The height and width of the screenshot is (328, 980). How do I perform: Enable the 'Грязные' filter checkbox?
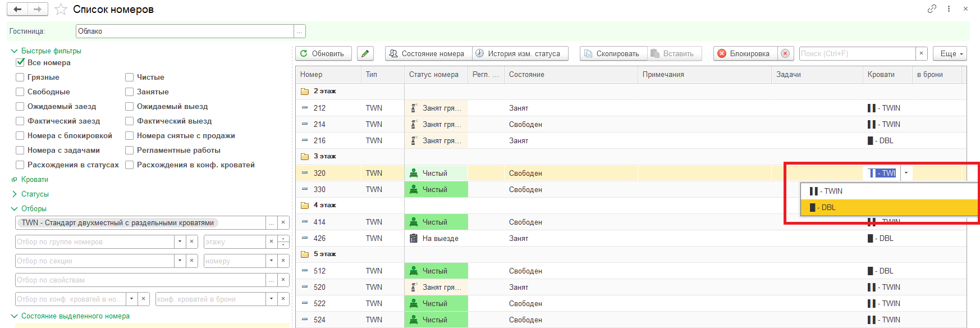click(20, 77)
